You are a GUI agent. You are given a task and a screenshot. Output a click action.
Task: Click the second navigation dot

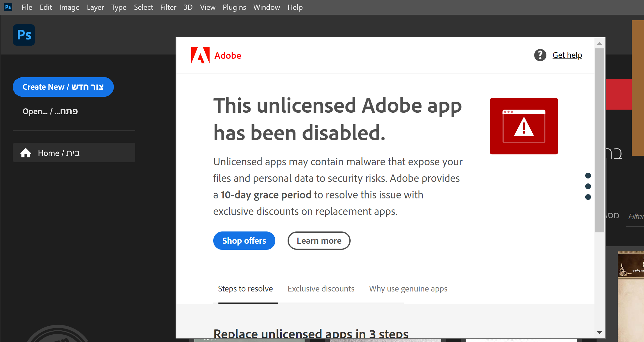click(588, 186)
